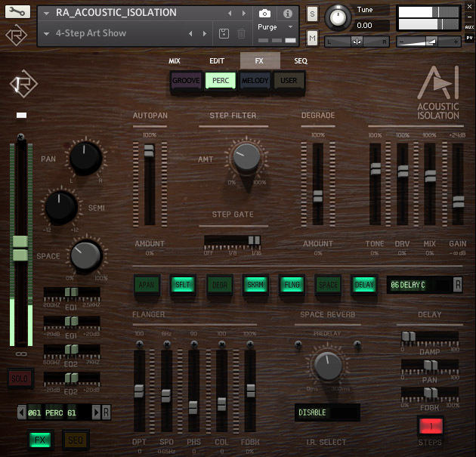Screen dimensions: 476x457
Task: Select the MELODY layer button
Action: point(255,80)
